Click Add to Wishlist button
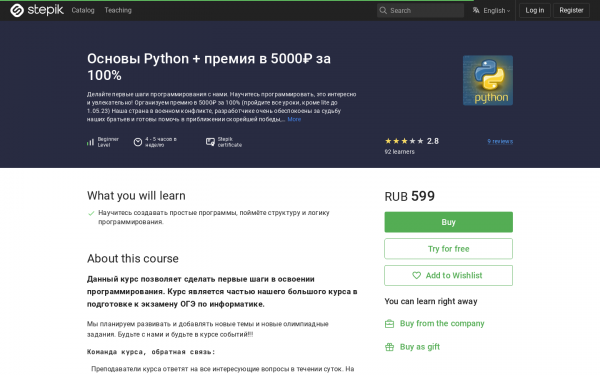 coord(448,276)
